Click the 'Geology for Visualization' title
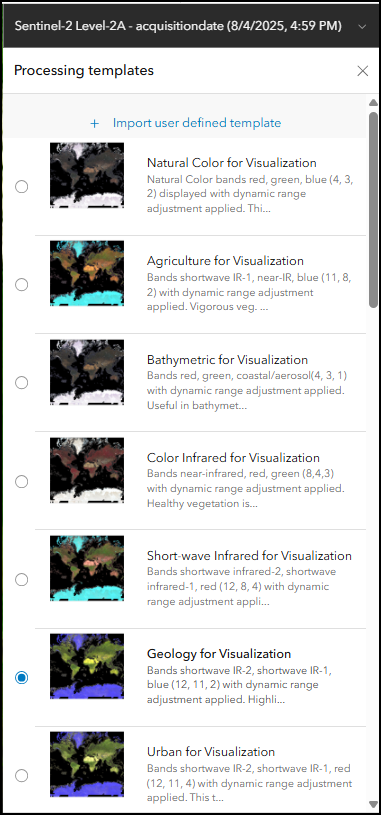The width and height of the screenshot is (381, 815). [219, 654]
